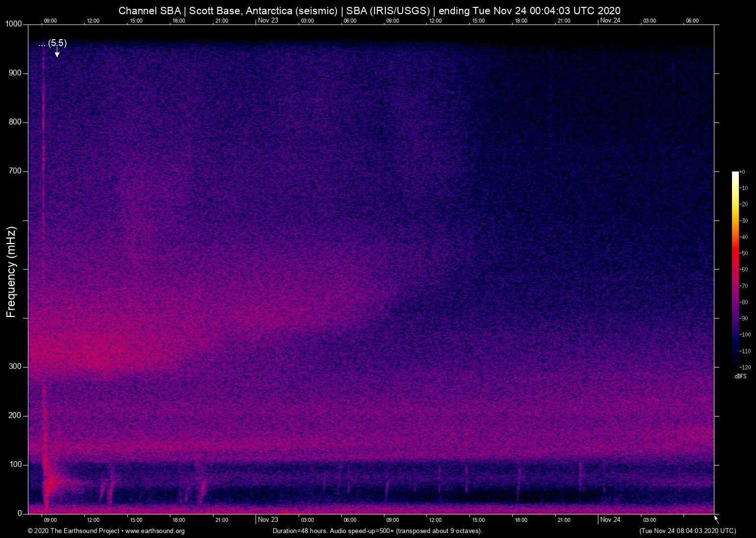Click the 300 frequency axis label

click(x=15, y=367)
